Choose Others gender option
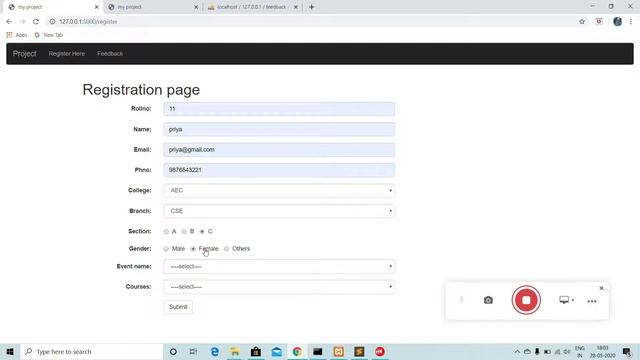 click(227, 249)
